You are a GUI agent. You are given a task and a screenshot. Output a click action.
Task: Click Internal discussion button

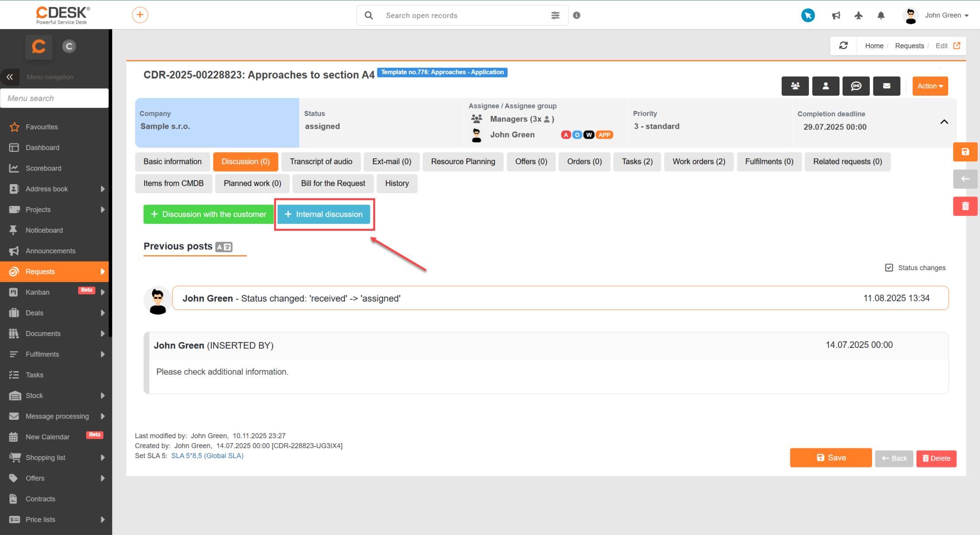pyautogui.click(x=323, y=214)
